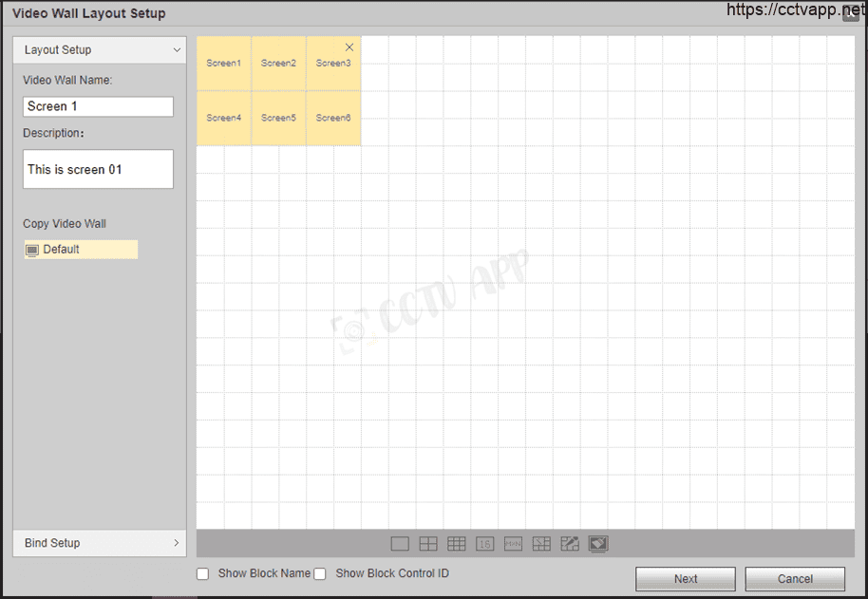Image resolution: width=868 pixels, height=599 pixels.
Task: Apply the 16-screen layout icon
Action: 484,544
